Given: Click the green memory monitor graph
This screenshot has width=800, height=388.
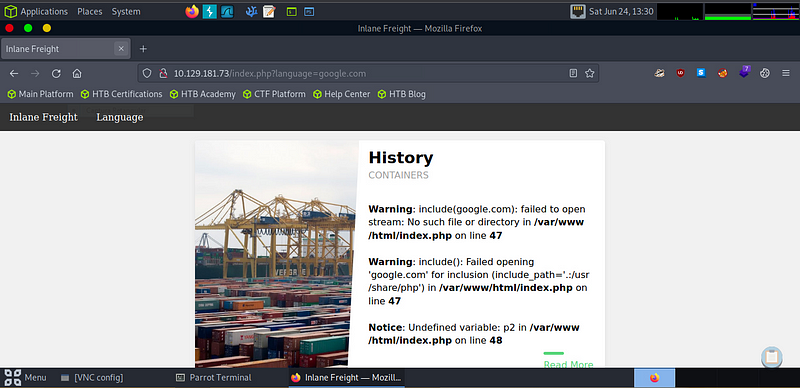Looking at the screenshot, I should (728, 11).
